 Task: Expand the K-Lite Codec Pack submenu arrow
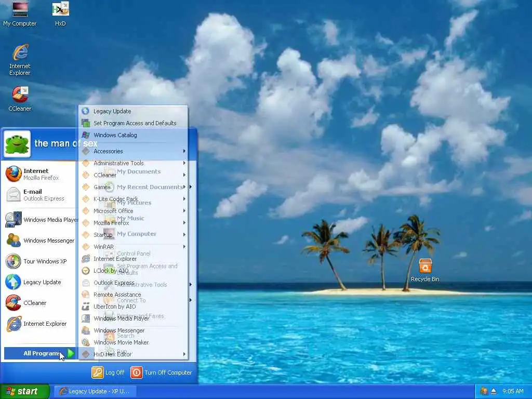[184, 199]
